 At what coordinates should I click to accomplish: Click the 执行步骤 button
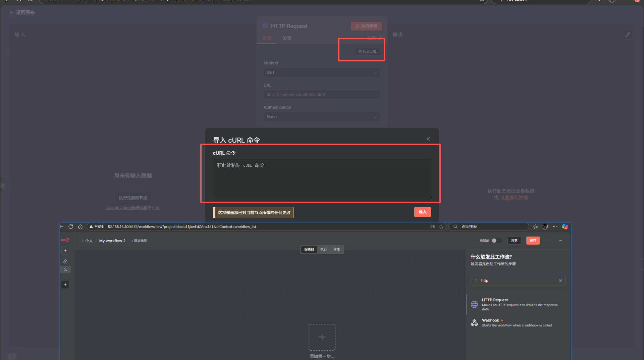(x=366, y=26)
